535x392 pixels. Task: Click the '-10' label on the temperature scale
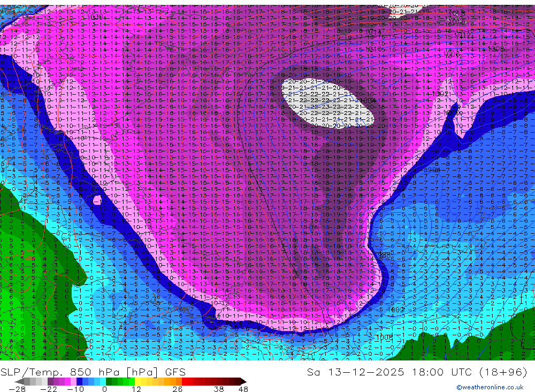coord(75,389)
